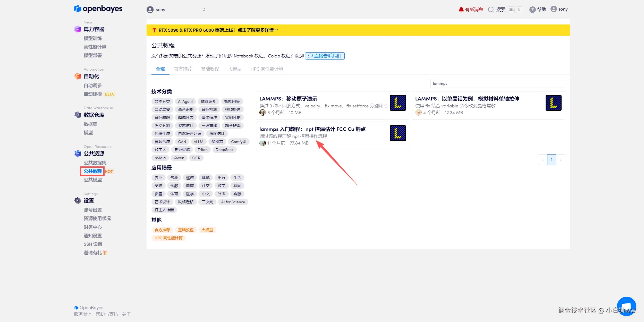Click the openbayes logo
This screenshot has height=322, width=644.
98,9
